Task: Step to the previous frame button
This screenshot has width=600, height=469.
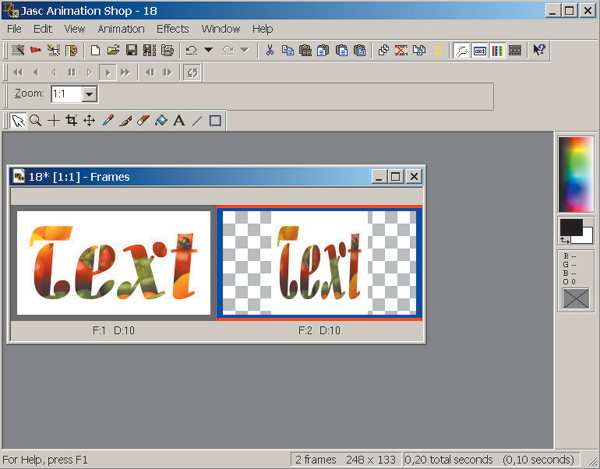Action: pos(150,72)
